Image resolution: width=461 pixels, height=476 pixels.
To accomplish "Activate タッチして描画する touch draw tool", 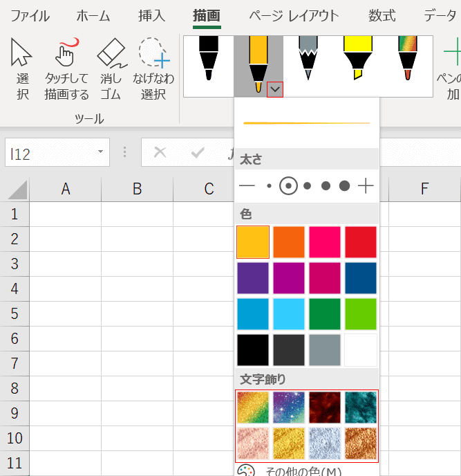I will coord(66,69).
